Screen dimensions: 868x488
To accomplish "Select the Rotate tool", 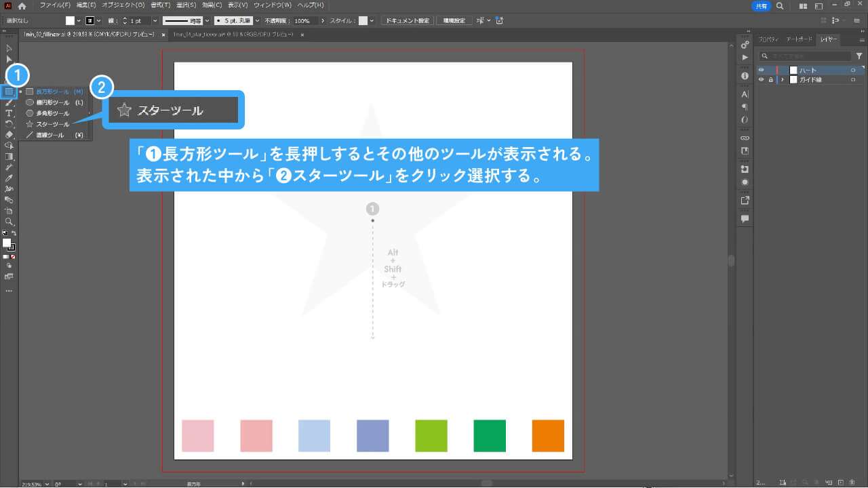I will point(9,124).
